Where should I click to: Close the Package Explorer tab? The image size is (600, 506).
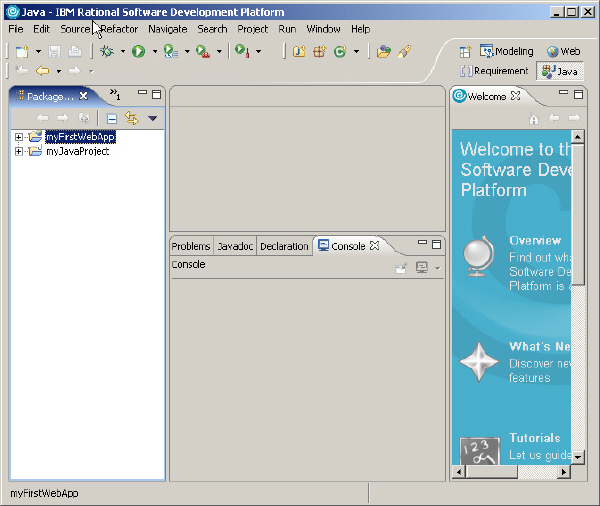(83, 96)
